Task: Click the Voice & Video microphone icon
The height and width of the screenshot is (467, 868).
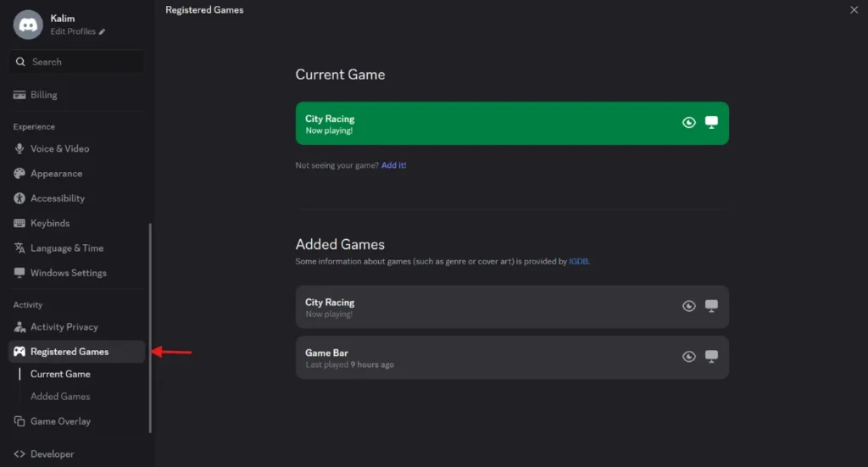Action: (x=19, y=148)
